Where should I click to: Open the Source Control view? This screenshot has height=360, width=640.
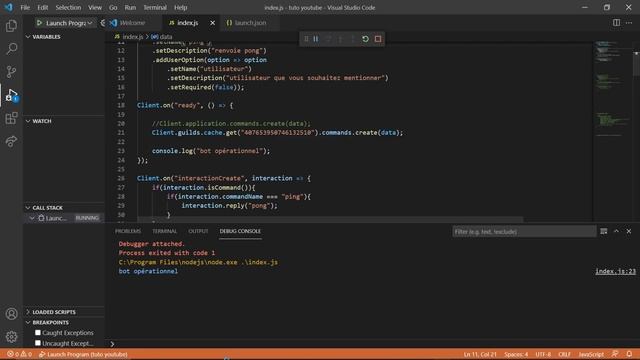tap(11, 72)
